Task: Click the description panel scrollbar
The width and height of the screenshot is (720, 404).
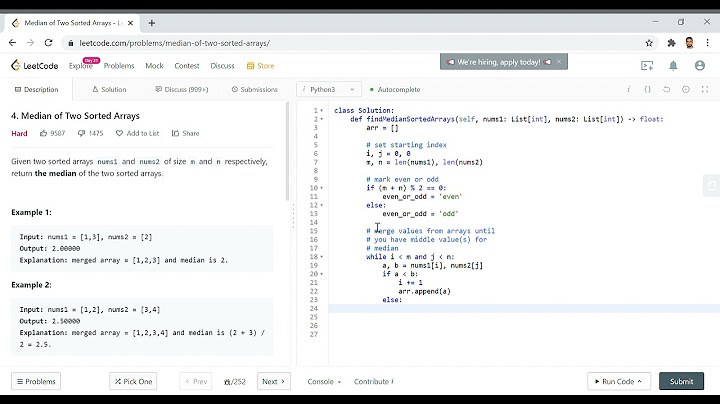Action: [x=288, y=152]
